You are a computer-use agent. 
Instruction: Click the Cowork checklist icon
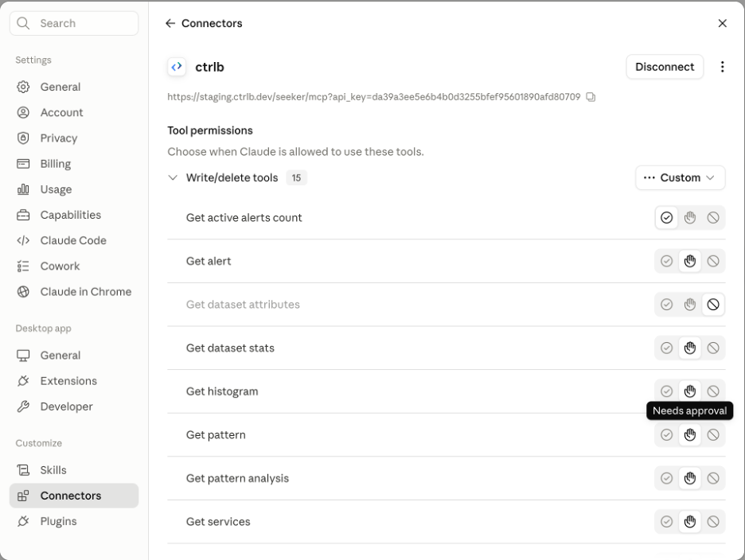pyautogui.click(x=23, y=266)
